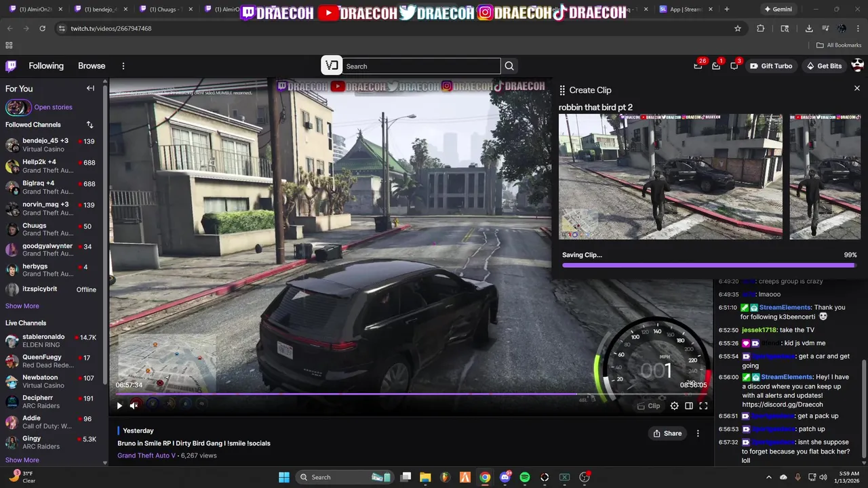Open Spotify from the taskbar
Viewport: 868px width, 488px height.
[x=525, y=477]
